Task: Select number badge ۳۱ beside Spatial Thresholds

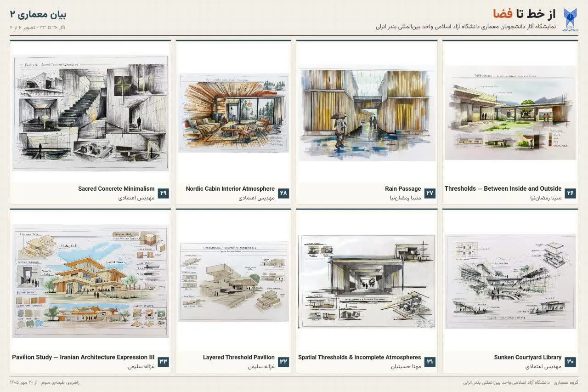Action: tap(430, 362)
